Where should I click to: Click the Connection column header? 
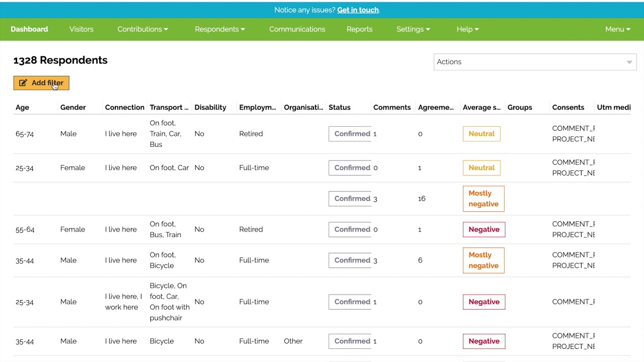[x=125, y=107]
